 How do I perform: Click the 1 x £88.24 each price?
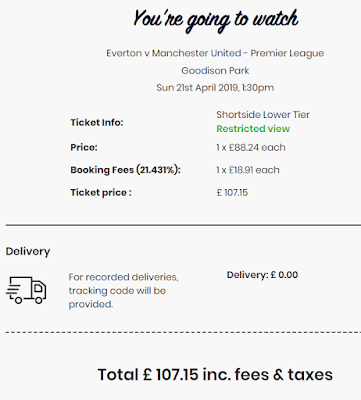click(251, 147)
